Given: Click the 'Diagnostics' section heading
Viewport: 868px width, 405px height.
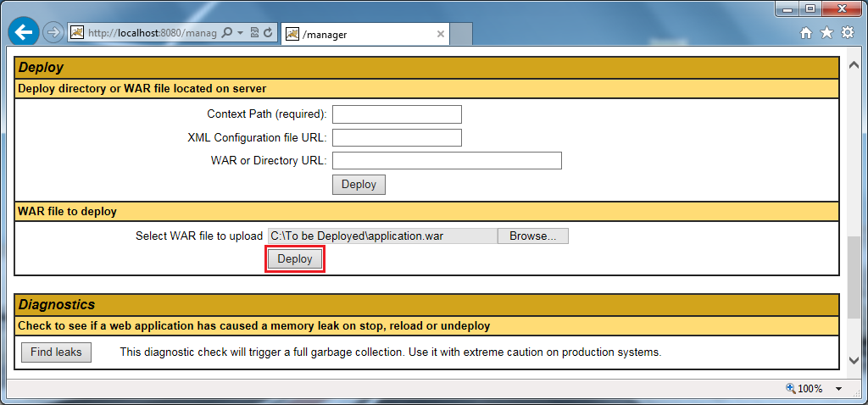Looking at the screenshot, I should pyautogui.click(x=57, y=304).
